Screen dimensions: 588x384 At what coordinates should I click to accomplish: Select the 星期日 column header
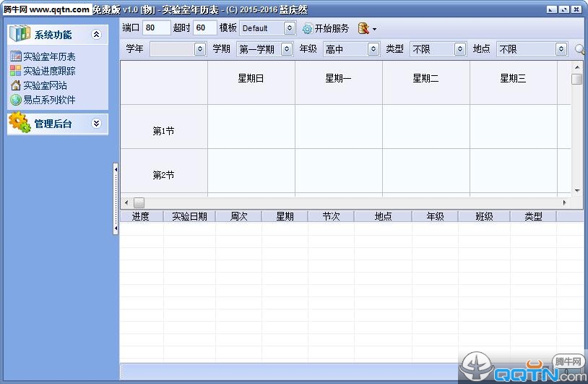pos(251,82)
